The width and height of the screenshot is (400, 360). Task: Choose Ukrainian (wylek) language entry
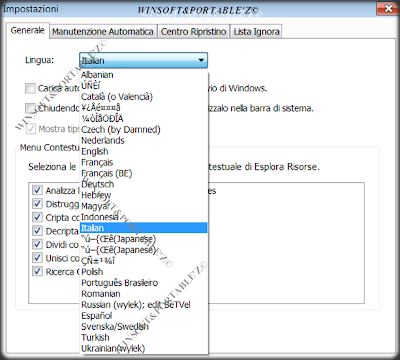tap(144, 348)
